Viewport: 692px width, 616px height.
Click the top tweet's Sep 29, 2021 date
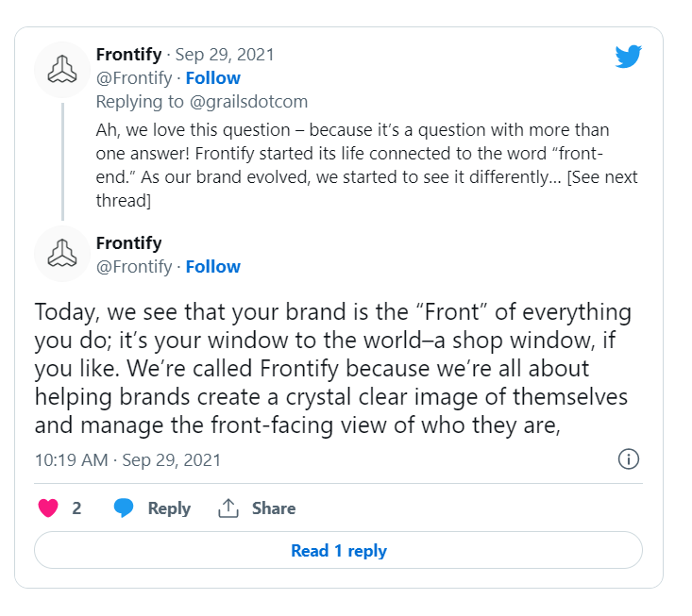click(x=225, y=55)
